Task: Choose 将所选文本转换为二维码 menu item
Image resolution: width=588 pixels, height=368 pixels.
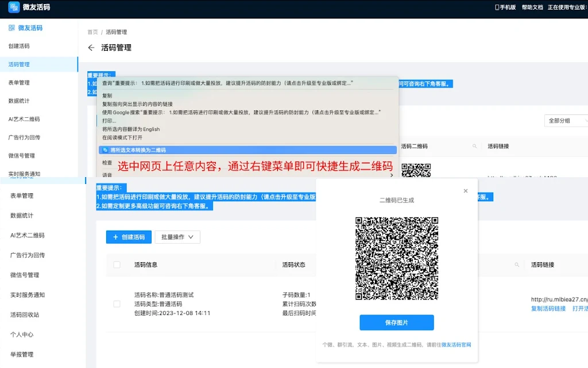Action: pos(247,150)
